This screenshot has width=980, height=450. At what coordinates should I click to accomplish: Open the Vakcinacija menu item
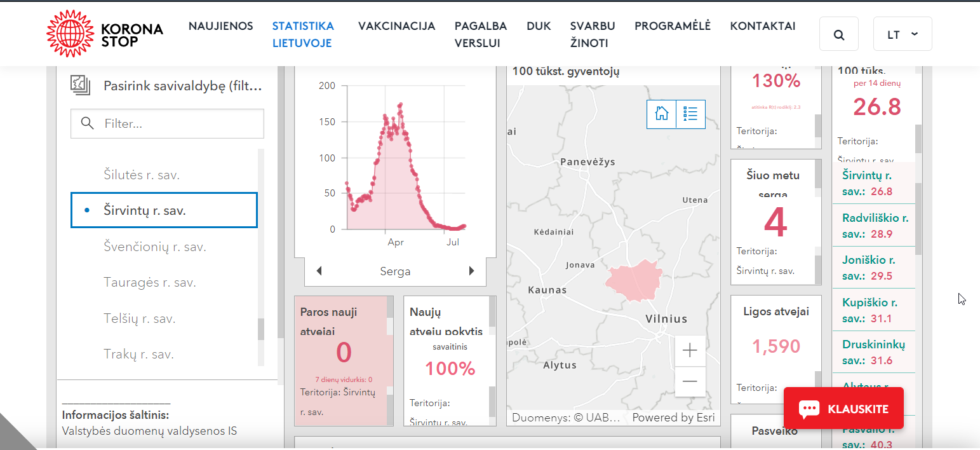coord(396,26)
